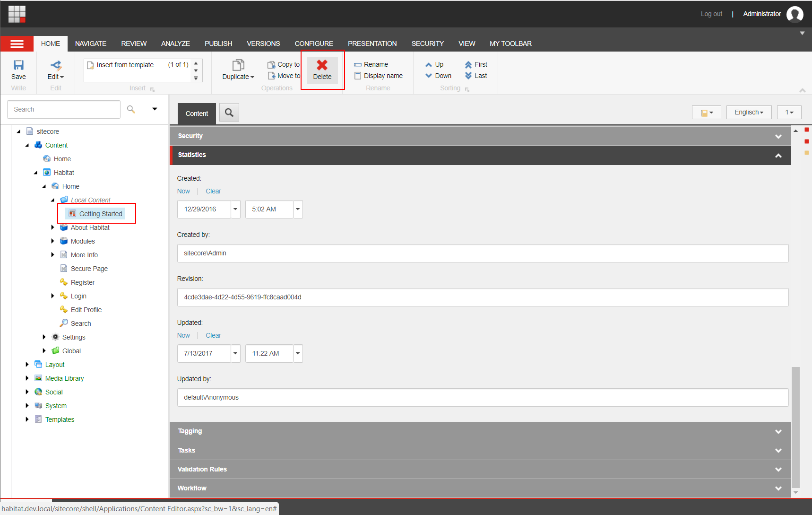Switch to the PUBLISH ribbon tab
The width and height of the screenshot is (812, 515).
[x=218, y=44]
